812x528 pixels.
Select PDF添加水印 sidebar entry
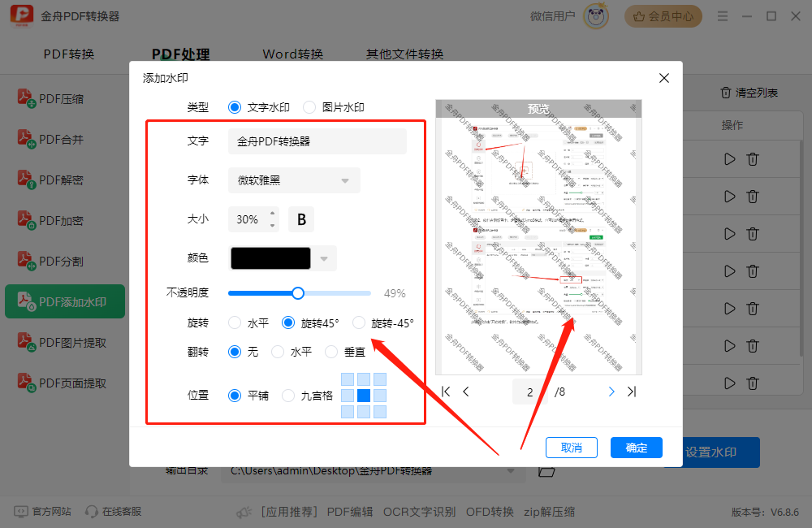point(65,301)
